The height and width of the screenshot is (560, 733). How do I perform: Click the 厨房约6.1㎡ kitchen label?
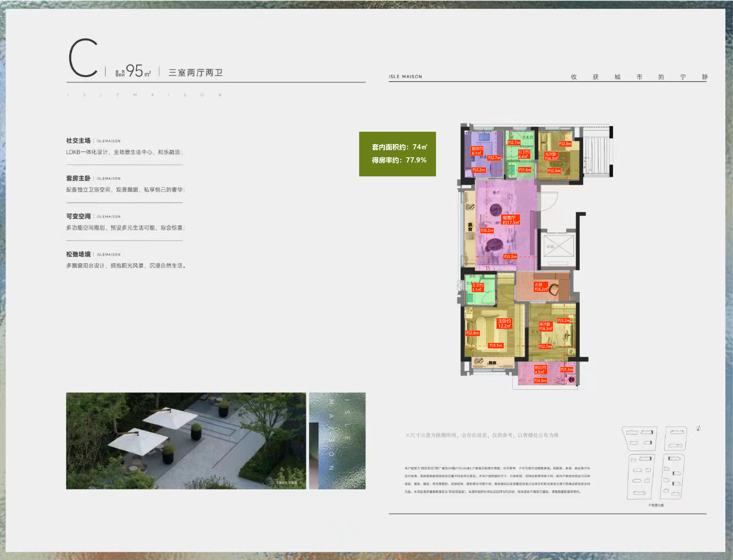click(477, 151)
